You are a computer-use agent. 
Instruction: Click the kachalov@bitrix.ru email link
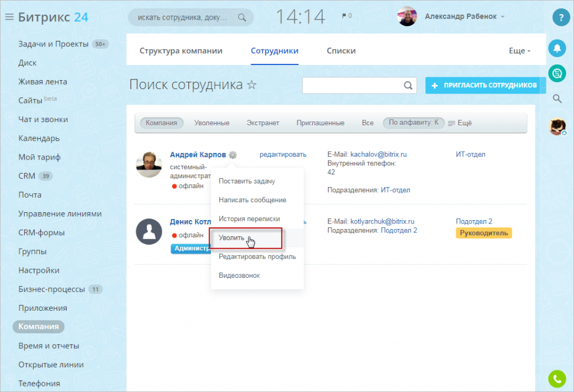coord(378,155)
